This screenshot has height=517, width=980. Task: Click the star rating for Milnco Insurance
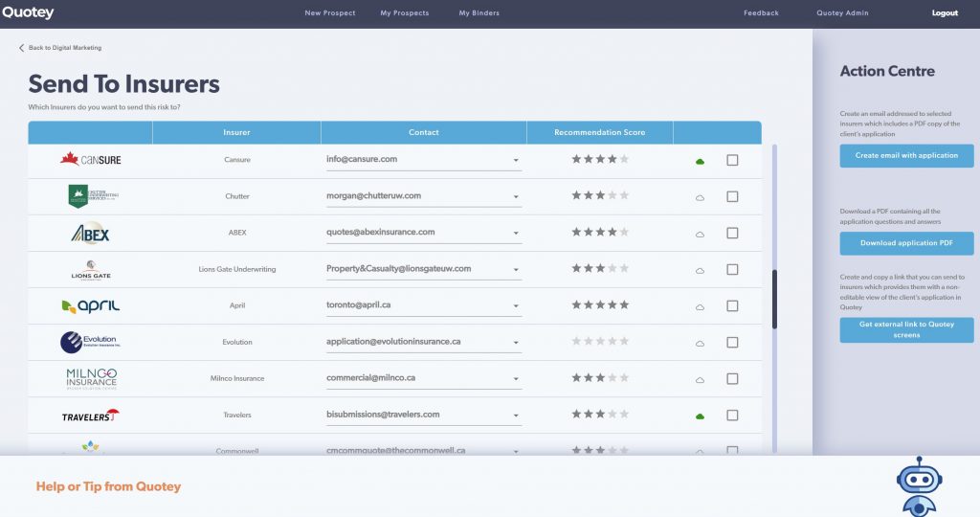(x=600, y=377)
